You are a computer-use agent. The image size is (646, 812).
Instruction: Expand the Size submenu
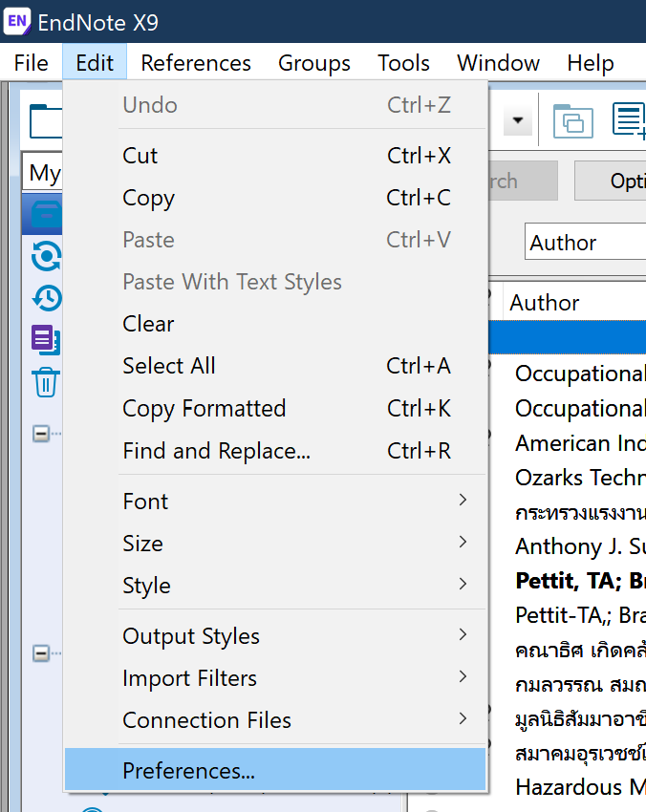tap(275, 544)
